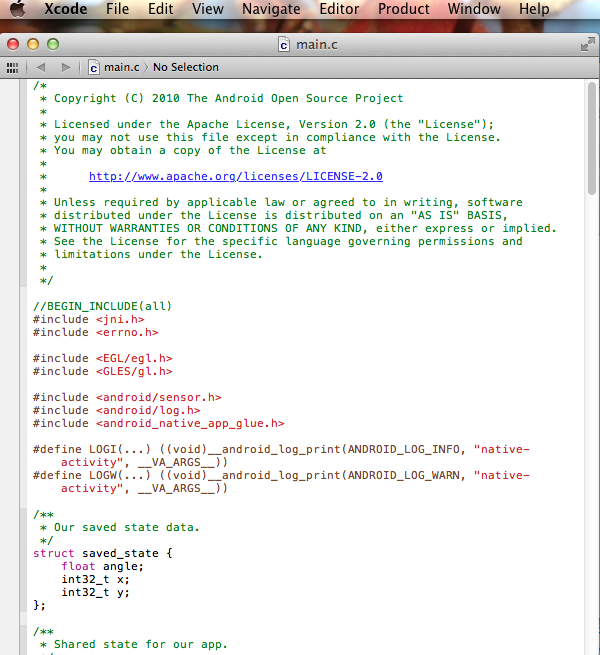Fold the license comment via the code folding ribbon
The height and width of the screenshot is (655, 600).
click(23, 183)
